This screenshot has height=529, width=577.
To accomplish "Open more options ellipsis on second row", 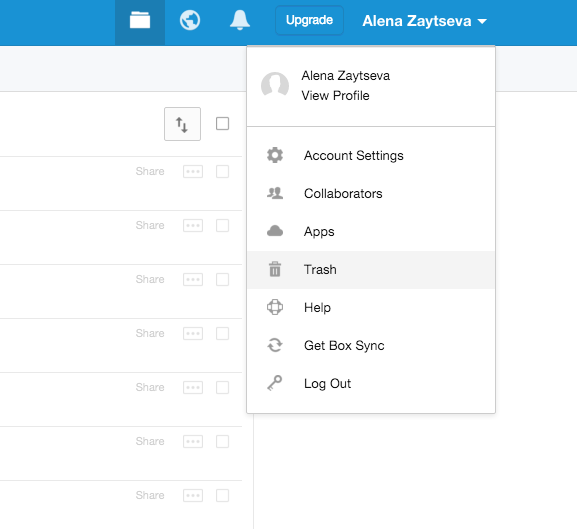I will coord(193,226).
